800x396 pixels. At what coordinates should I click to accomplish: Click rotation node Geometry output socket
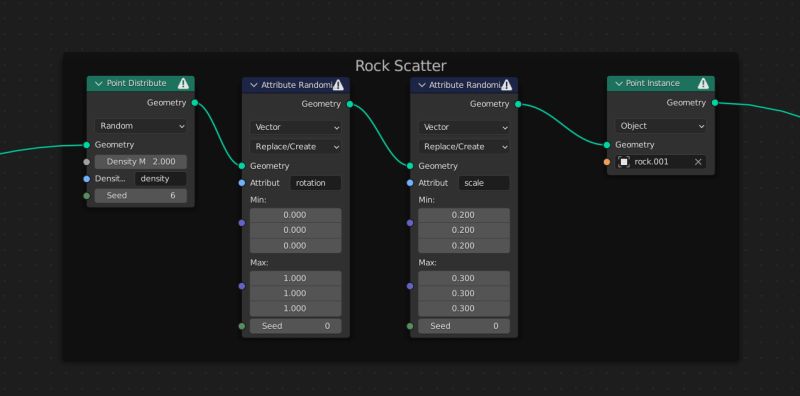coord(350,104)
